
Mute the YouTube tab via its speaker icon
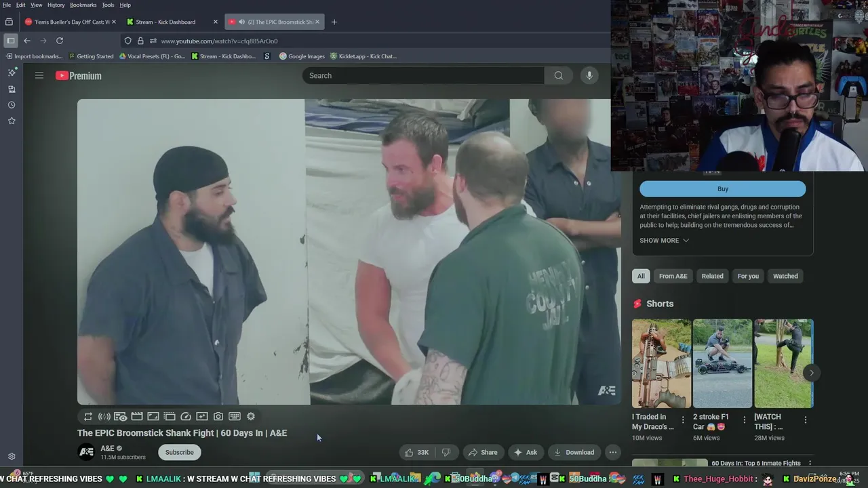click(241, 22)
